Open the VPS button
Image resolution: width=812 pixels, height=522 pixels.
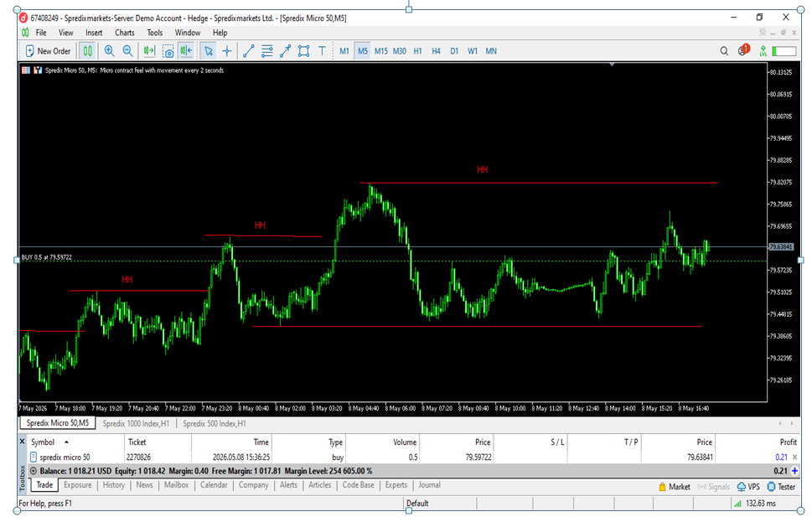(748, 487)
